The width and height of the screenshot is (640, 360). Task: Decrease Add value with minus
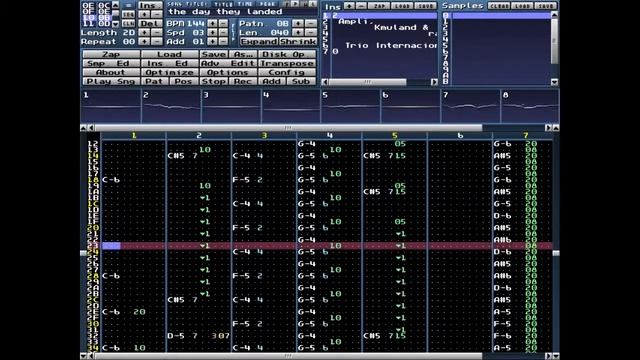click(223, 42)
